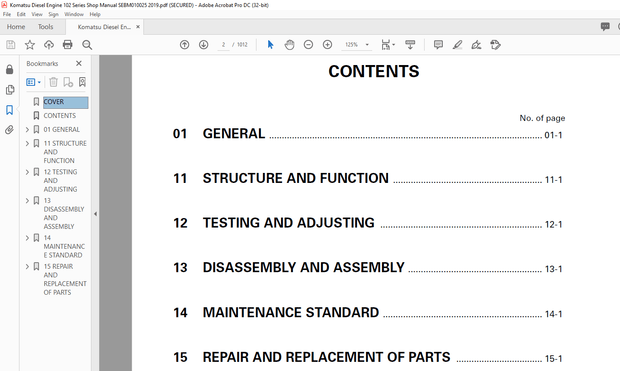
Task: Click GENERAL contents entry on page
Action: pos(234,134)
